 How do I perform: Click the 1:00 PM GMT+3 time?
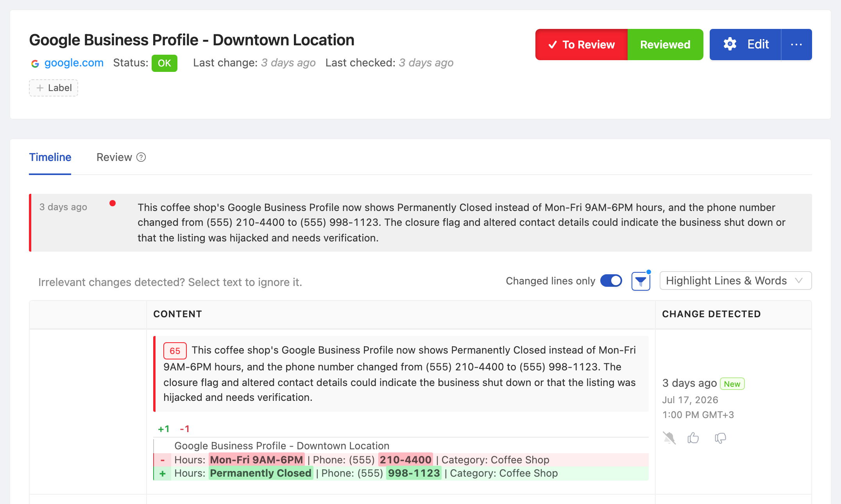pos(698,415)
